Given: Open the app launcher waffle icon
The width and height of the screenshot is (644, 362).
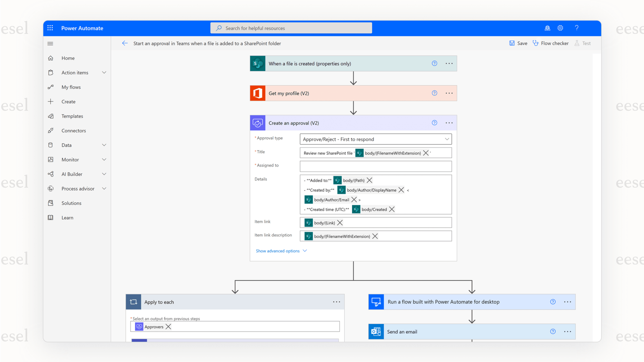Looking at the screenshot, I should click(x=50, y=28).
